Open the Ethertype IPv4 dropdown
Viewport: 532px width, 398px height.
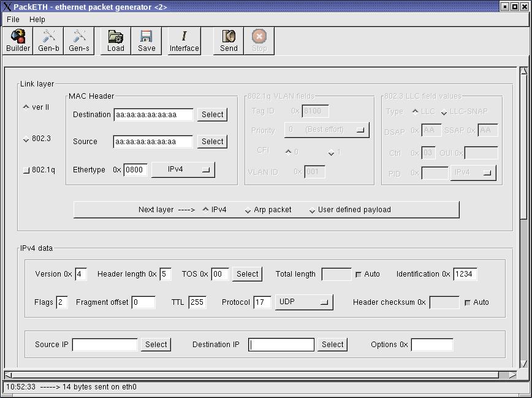point(183,170)
